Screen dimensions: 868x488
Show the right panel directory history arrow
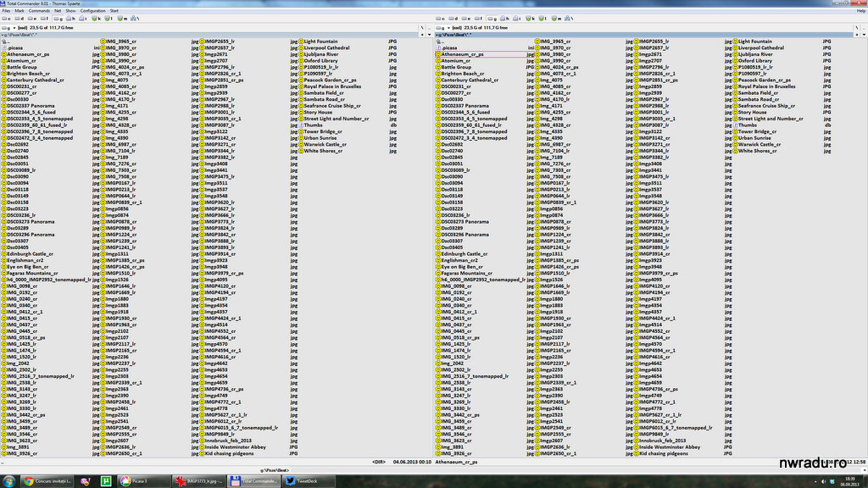(864, 35)
